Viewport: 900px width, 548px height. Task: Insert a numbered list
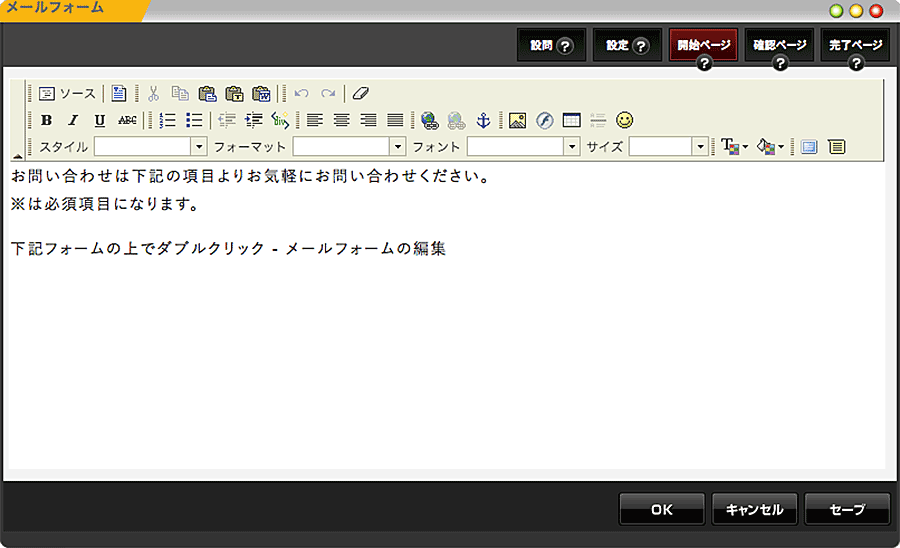tap(168, 120)
